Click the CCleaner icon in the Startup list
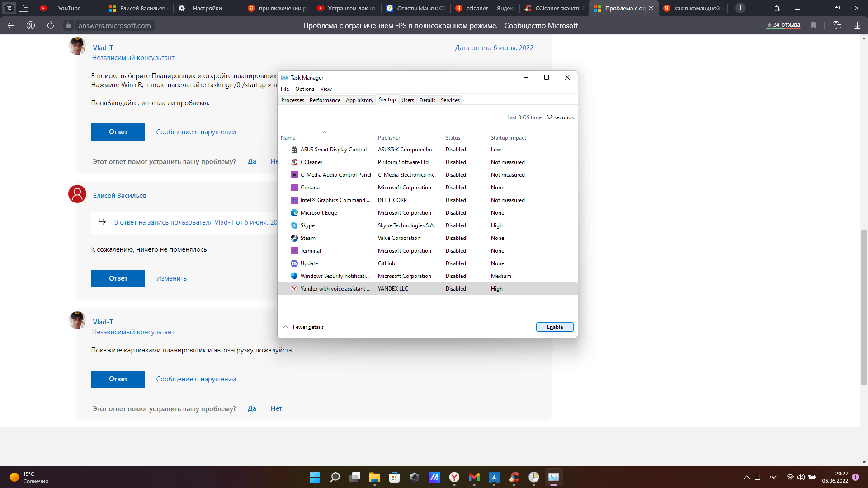The height and width of the screenshot is (488, 868). click(x=294, y=162)
